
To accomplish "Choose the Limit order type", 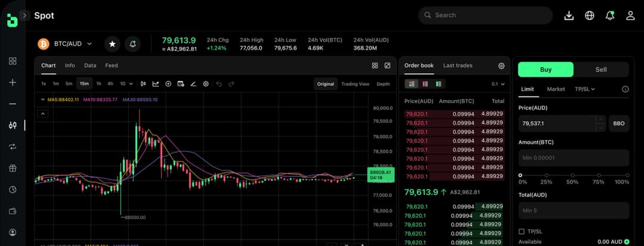I will 527,89.
